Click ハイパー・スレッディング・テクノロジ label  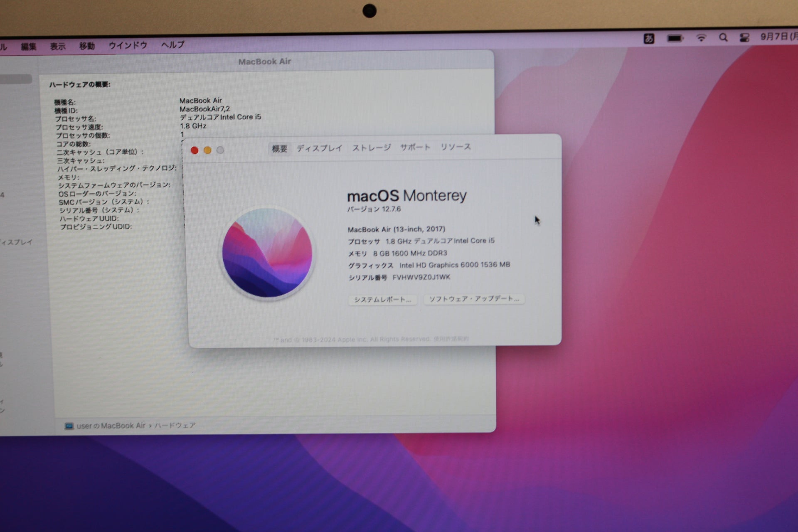click(117, 169)
